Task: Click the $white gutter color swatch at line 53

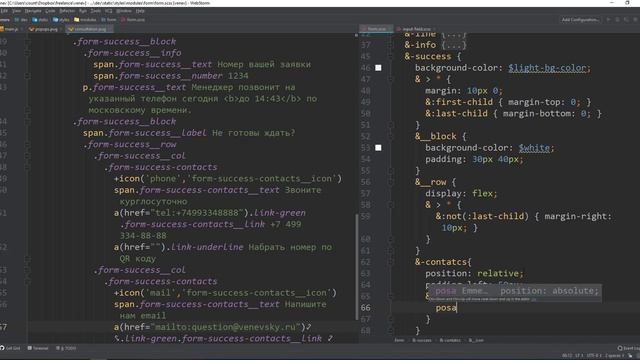Action: tap(378, 148)
